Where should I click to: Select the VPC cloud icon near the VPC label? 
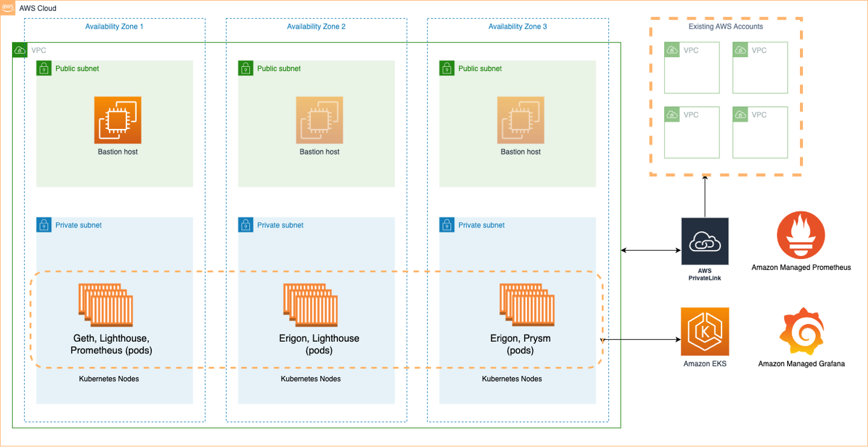pyautogui.click(x=19, y=50)
